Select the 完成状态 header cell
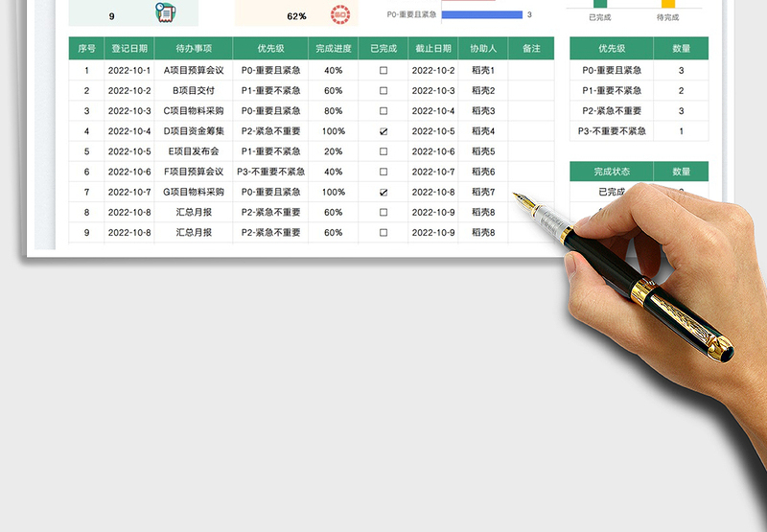The image size is (767, 532). pos(612,172)
